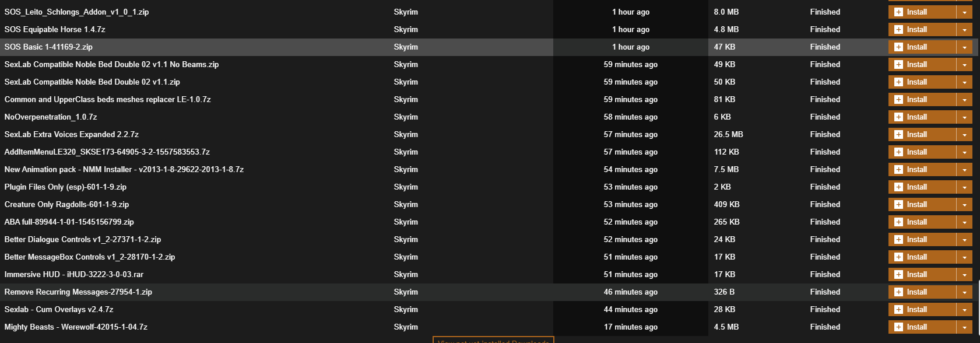Click Finished status for Mighty Beasts row
Viewport: 980px width, 343px height.
[x=825, y=327]
